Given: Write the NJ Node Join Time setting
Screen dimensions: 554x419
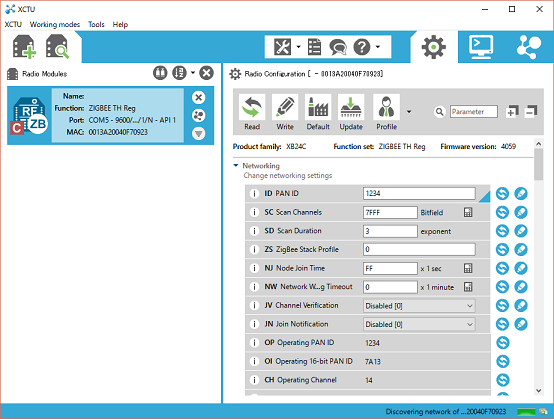Looking at the screenshot, I should [521, 268].
